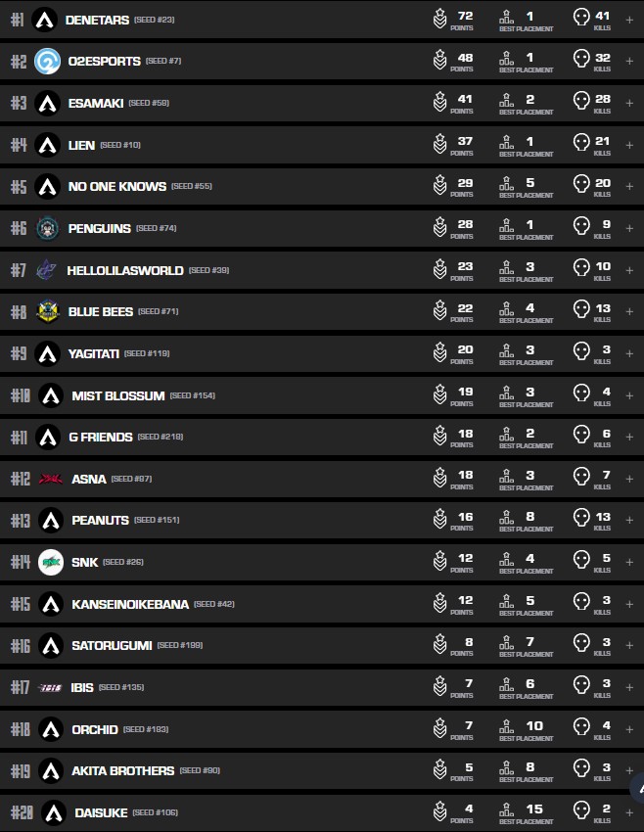Image resolution: width=644 pixels, height=832 pixels.
Task: Click the ASNA team logo
Action: 51,480
